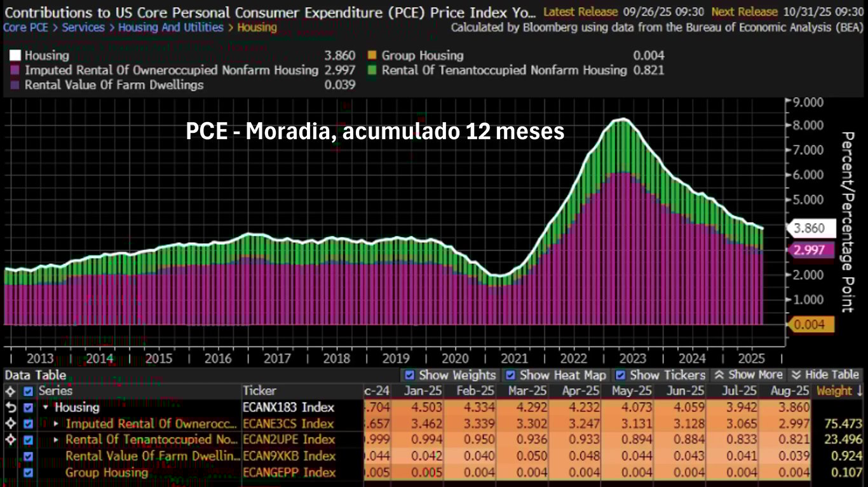Click the crosshair icon beside Rental Of Tenantoccupied row
The width and height of the screenshot is (868, 487).
coord(10,440)
